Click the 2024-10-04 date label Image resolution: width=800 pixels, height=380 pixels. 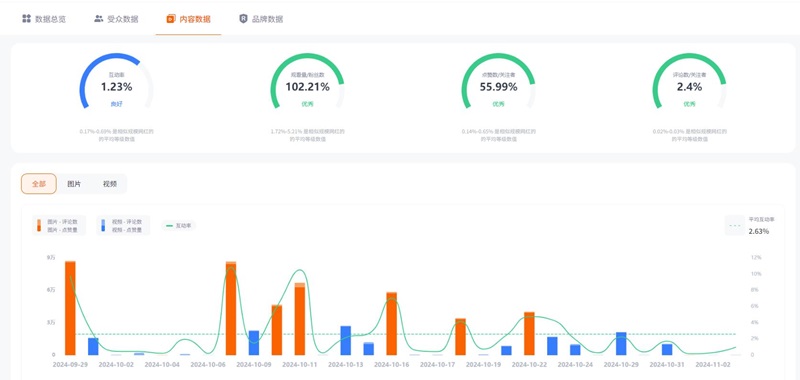(162, 365)
